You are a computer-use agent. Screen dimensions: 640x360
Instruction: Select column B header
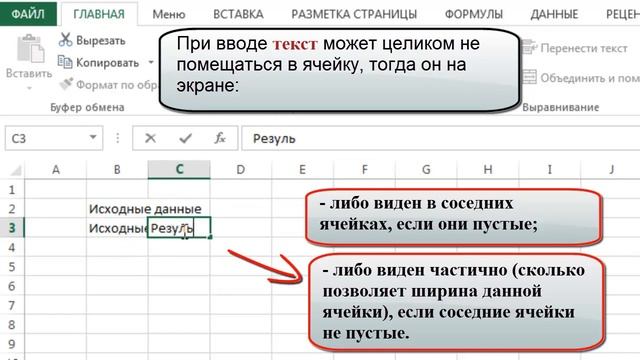117,169
